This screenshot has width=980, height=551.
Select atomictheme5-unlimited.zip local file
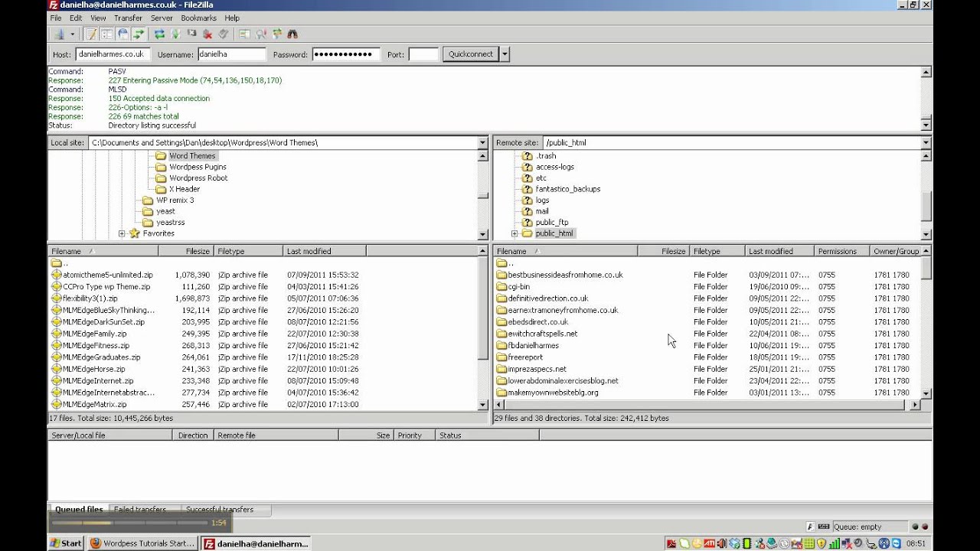[108, 275]
